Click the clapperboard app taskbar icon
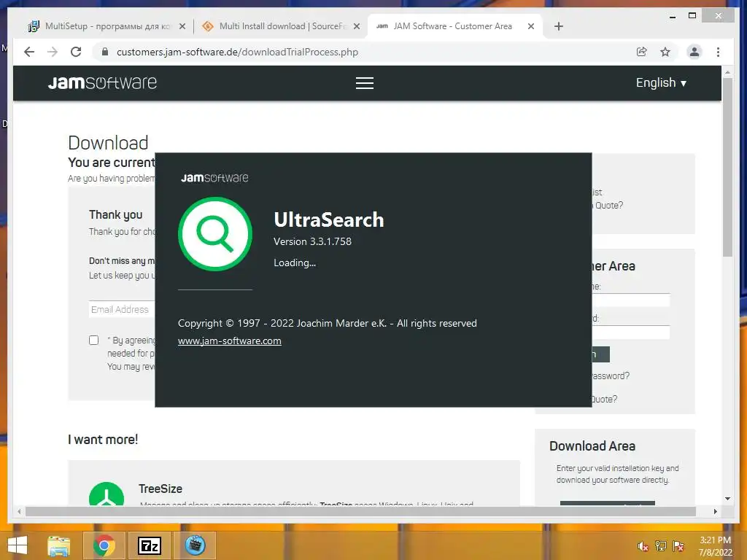 pos(195,545)
